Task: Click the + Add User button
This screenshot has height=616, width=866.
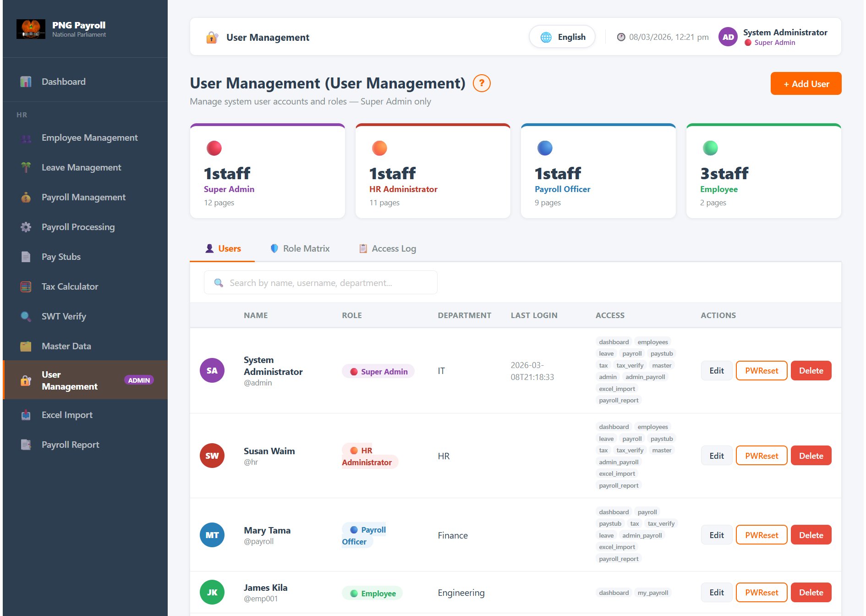Action: coord(806,84)
